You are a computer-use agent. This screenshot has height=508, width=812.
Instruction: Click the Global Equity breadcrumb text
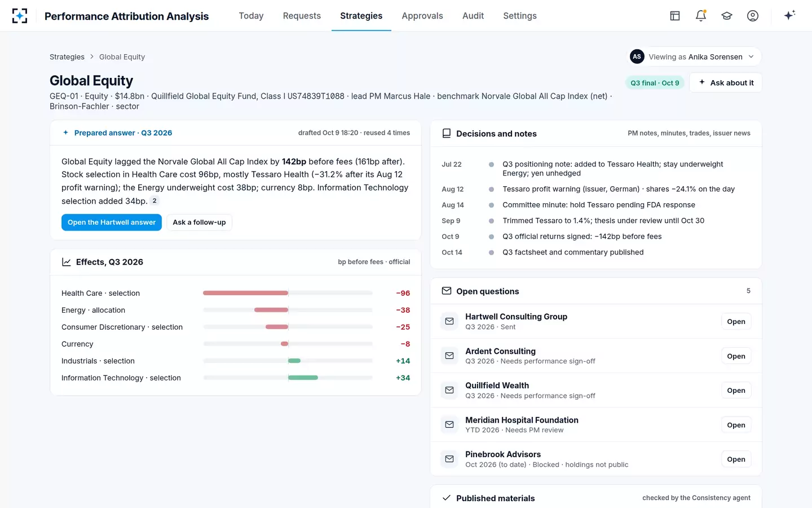(x=122, y=57)
